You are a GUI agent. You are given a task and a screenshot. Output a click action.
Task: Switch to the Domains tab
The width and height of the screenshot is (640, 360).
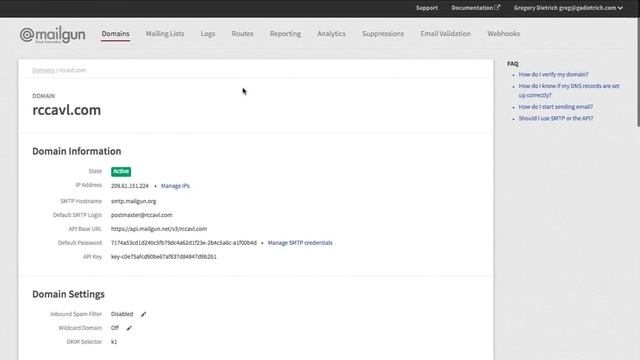point(116,34)
